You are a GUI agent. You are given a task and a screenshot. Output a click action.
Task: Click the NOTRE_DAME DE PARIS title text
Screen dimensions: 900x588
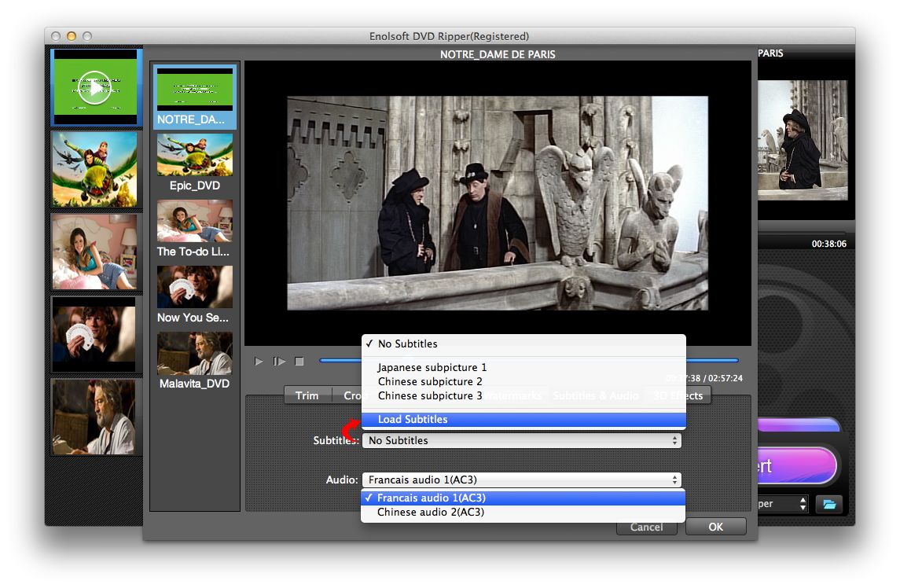tap(498, 54)
